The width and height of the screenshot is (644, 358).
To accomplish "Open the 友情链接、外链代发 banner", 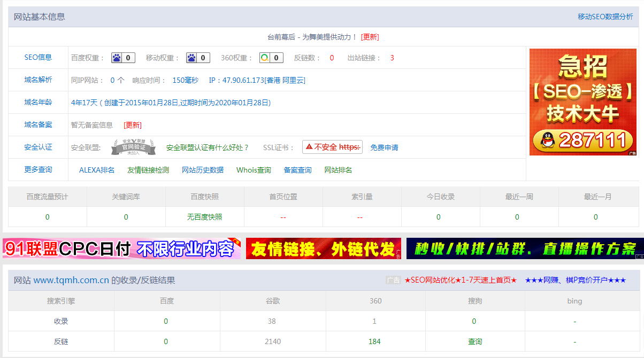I will click(323, 248).
